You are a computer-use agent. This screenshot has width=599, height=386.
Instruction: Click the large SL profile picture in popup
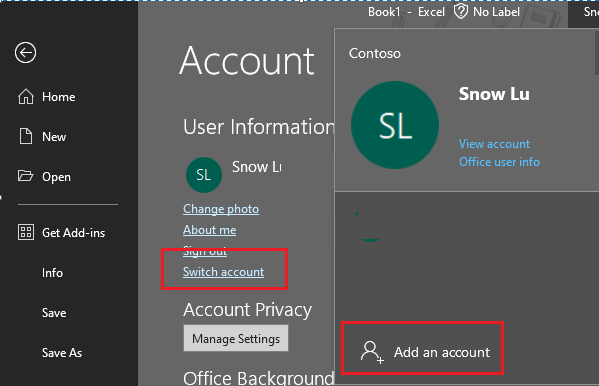pos(395,125)
